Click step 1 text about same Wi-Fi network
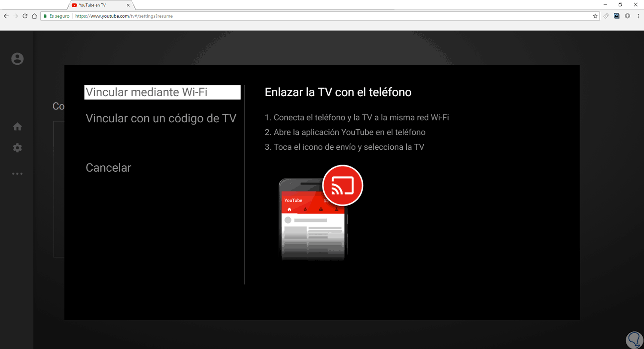644x349 pixels. (357, 118)
